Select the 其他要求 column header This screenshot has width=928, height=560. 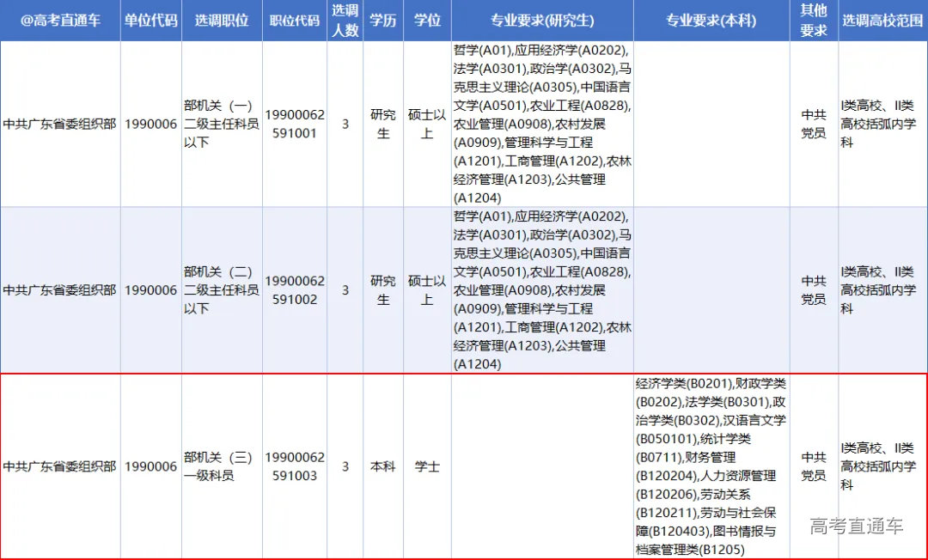pyautogui.click(x=814, y=21)
